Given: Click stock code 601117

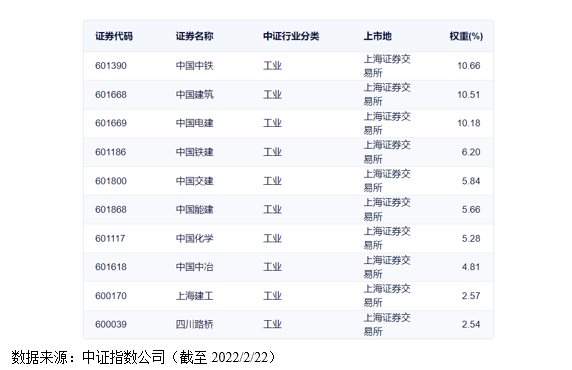Looking at the screenshot, I should [x=110, y=238].
